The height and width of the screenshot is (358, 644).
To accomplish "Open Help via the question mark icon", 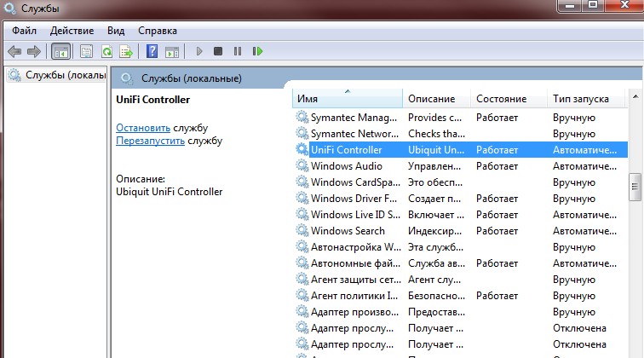I will (152, 51).
